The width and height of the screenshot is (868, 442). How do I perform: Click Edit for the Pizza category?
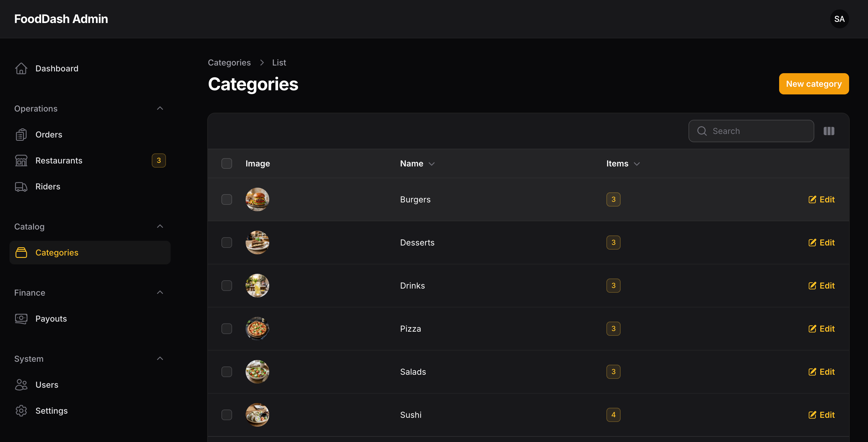tap(821, 329)
